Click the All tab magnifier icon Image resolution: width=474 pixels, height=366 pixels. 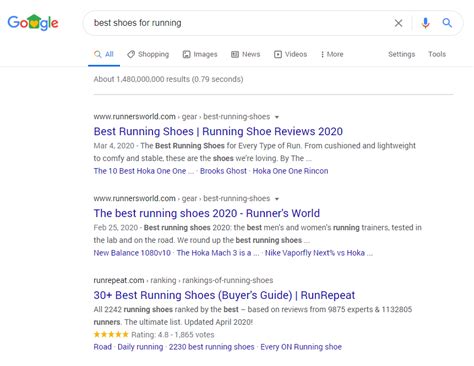98,54
